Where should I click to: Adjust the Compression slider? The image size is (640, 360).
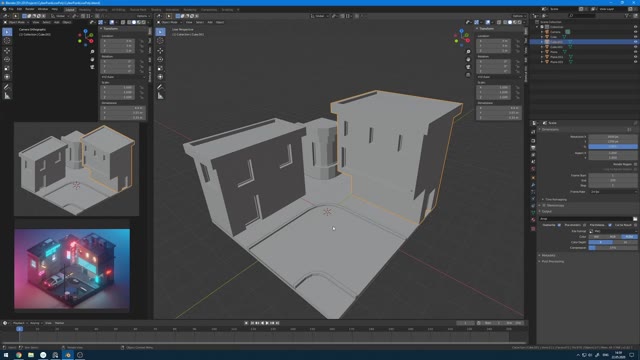pyautogui.click(x=613, y=248)
